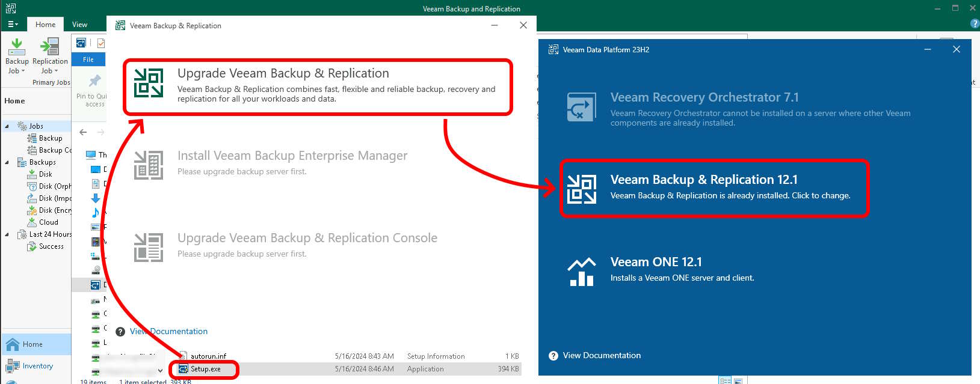Image resolution: width=980 pixels, height=384 pixels.
Task: Open the Inventory navigation pane
Action: tap(37, 366)
